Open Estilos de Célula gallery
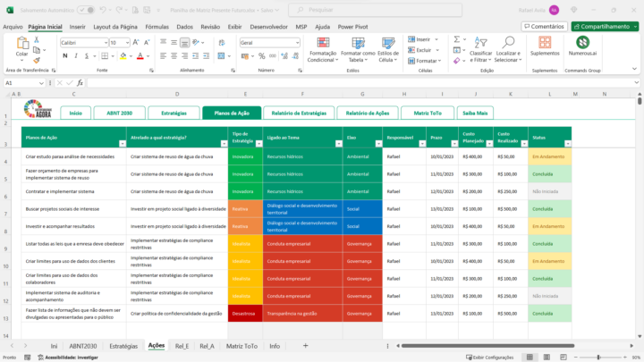The image size is (644, 362). click(387, 49)
